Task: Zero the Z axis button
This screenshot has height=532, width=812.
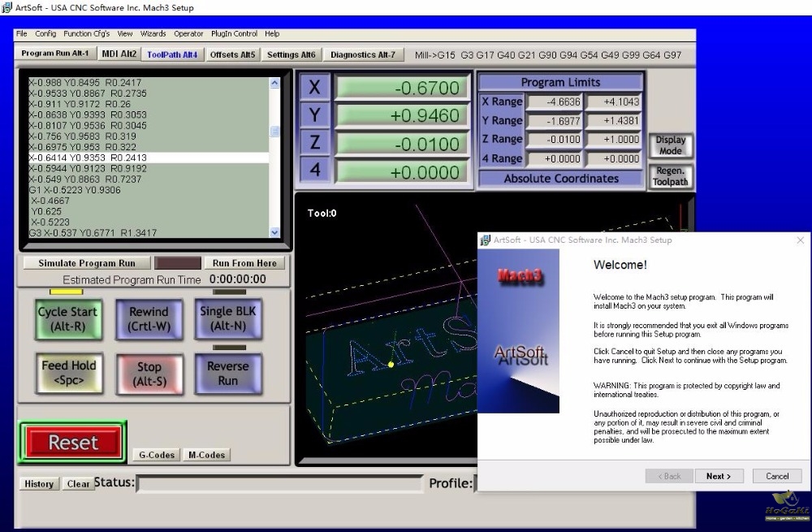Action: coord(314,142)
